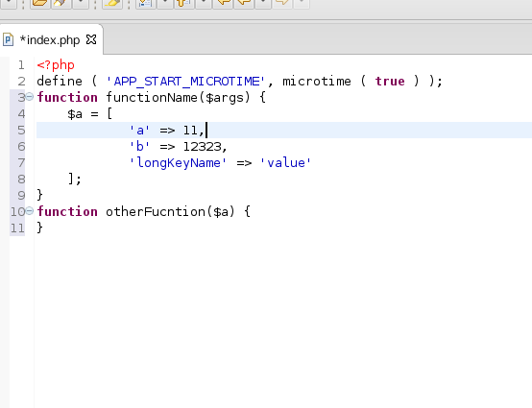532x408 pixels.
Task: Click the Previous Annotation up-arrow icon
Action: [184, 3]
